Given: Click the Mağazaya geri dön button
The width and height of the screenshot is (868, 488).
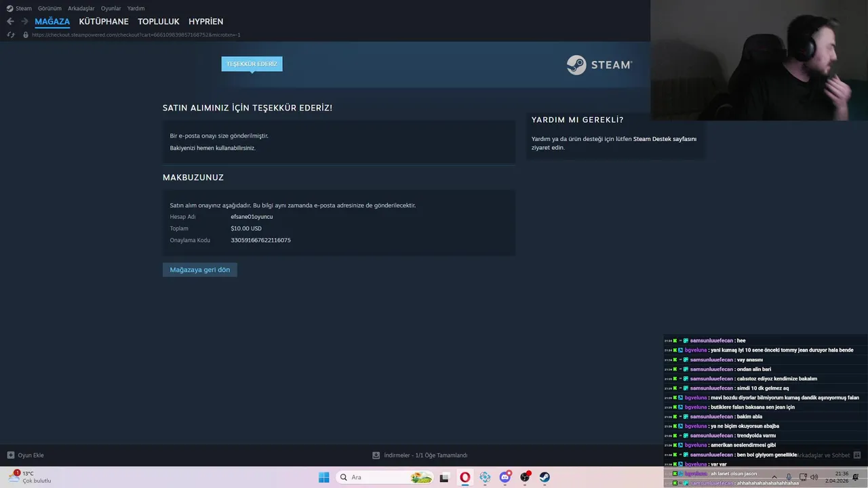Looking at the screenshot, I should pos(200,270).
